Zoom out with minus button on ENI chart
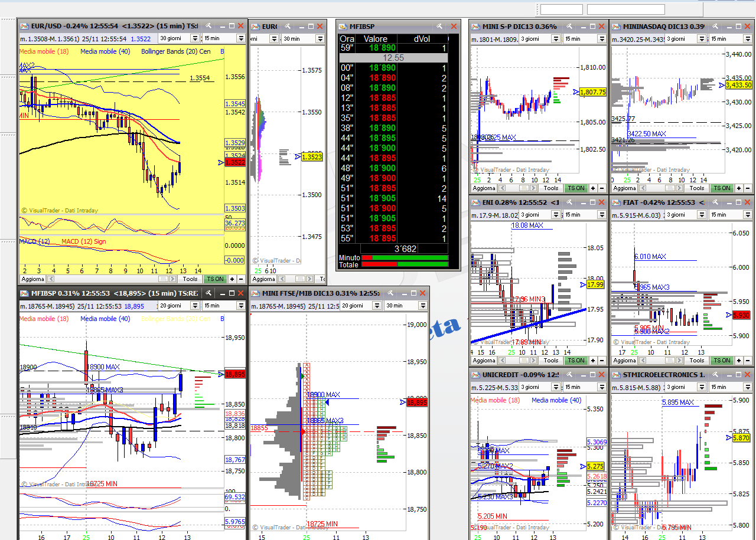This screenshot has height=540, width=756. point(601,361)
